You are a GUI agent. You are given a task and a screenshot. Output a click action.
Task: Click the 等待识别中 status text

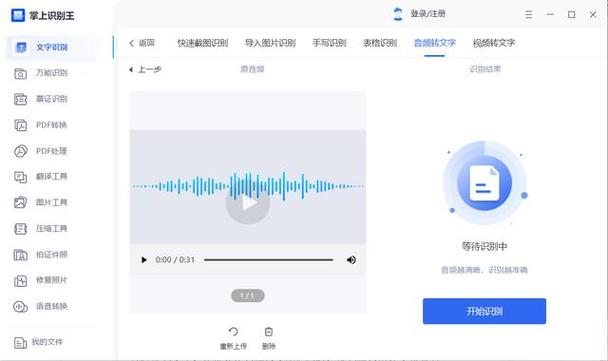[x=484, y=246]
